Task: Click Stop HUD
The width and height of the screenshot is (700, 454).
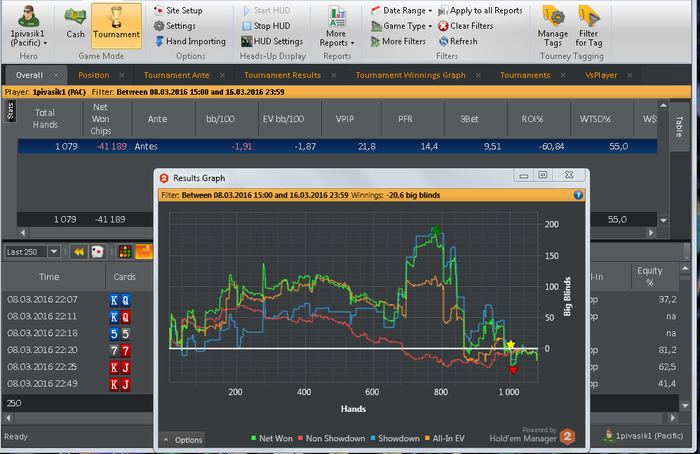Action: click(x=266, y=26)
